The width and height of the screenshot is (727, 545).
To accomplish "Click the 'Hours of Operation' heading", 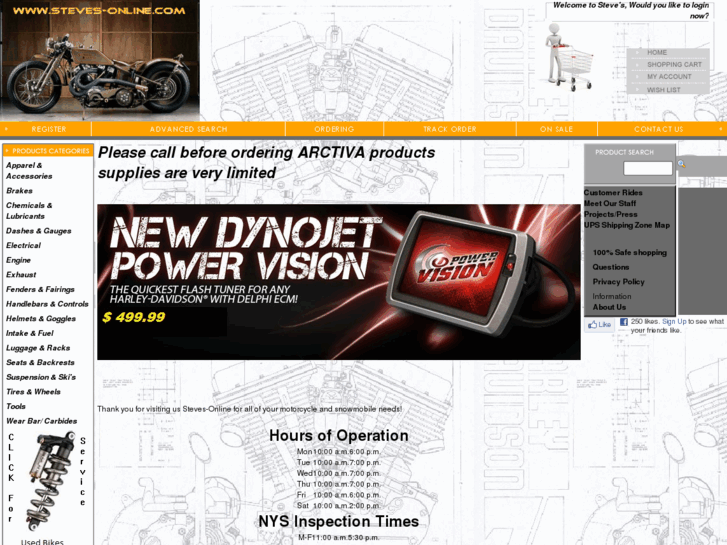I will click(339, 436).
